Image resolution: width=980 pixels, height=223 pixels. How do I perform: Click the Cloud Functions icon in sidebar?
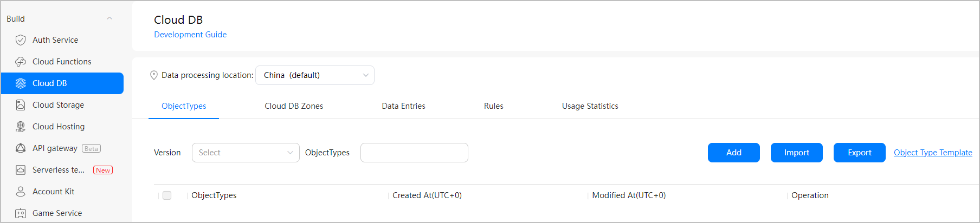click(21, 62)
